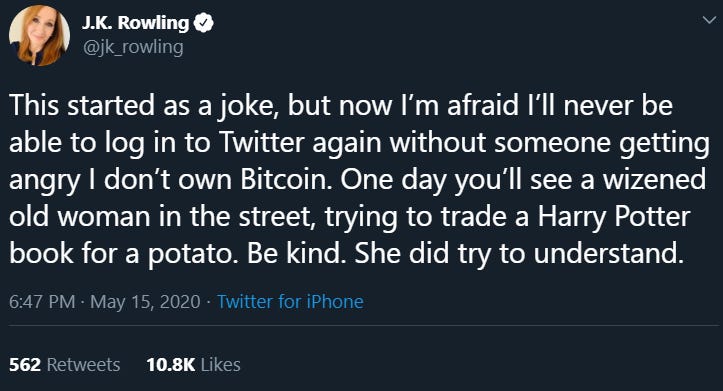View the 562 Retweets list
This screenshot has height=391, width=723.
pos(65,365)
